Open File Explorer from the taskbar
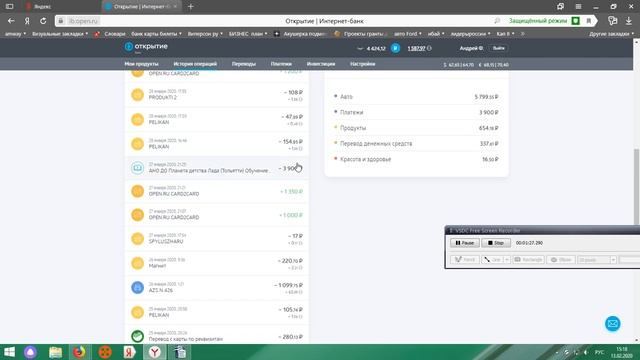Screen dimensions: 640x360 point(55,352)
